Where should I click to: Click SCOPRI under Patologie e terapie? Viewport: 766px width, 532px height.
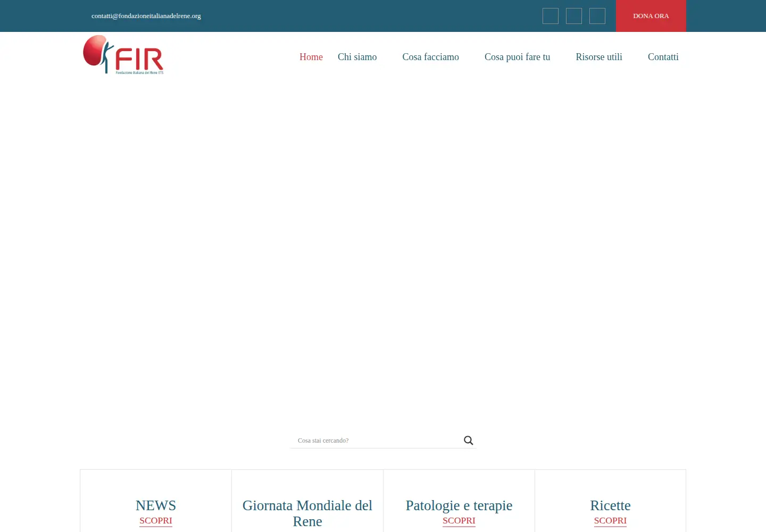459,521
